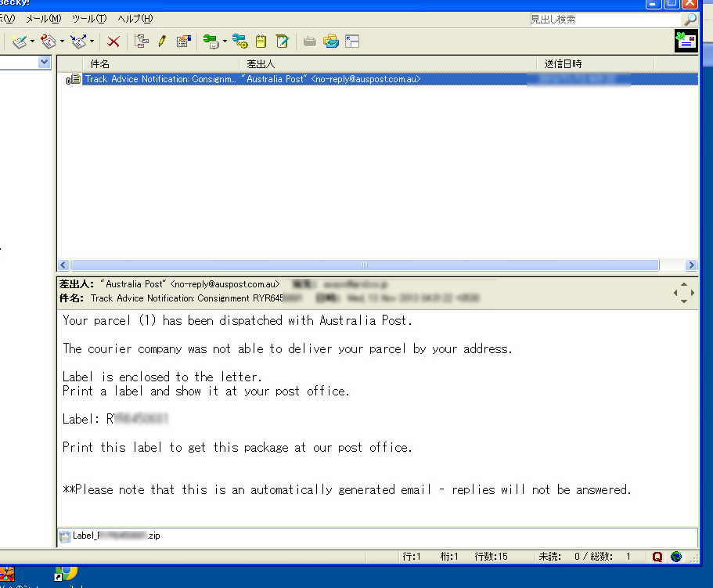Open the メール(M) menu
The image size is (713, 588).
tap(43, 19)
